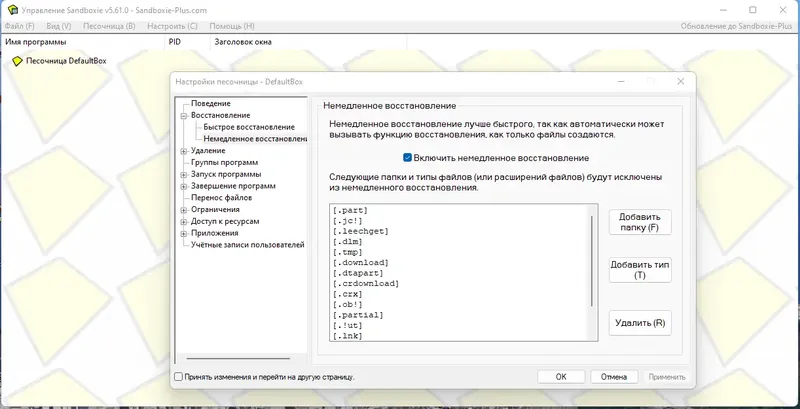The image size is (800, 409).
Task: Select Поведение in settings tree
Action: [211, 104]
